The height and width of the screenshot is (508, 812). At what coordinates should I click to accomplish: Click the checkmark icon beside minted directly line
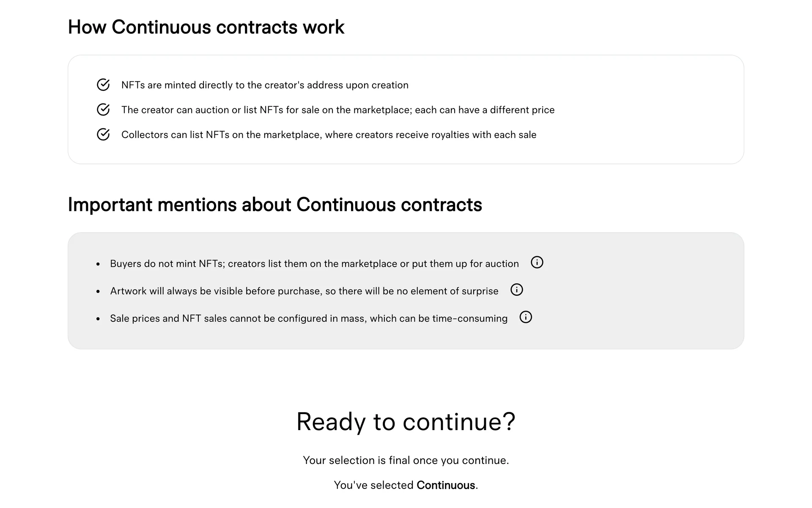pyautogui.click(x=103, y=85)
